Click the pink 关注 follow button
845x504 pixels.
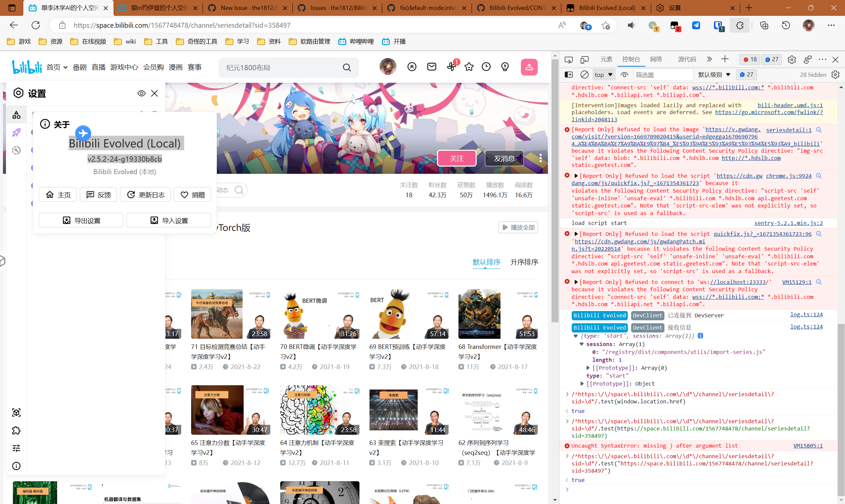(456, 158)
